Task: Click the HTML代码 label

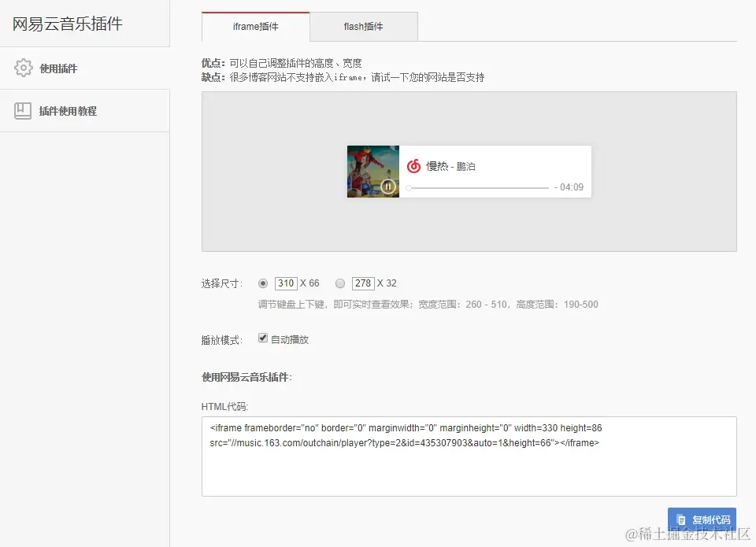Action: coord(224,407)
